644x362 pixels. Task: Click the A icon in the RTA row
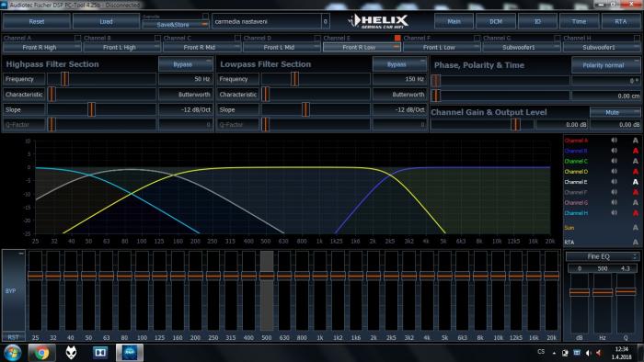pos(635,243)
